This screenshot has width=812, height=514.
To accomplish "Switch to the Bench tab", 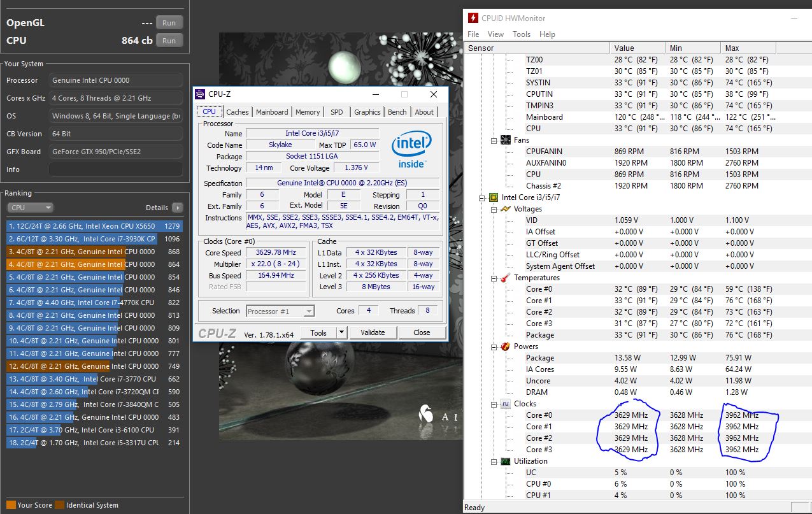I will (x=397, y=112).
